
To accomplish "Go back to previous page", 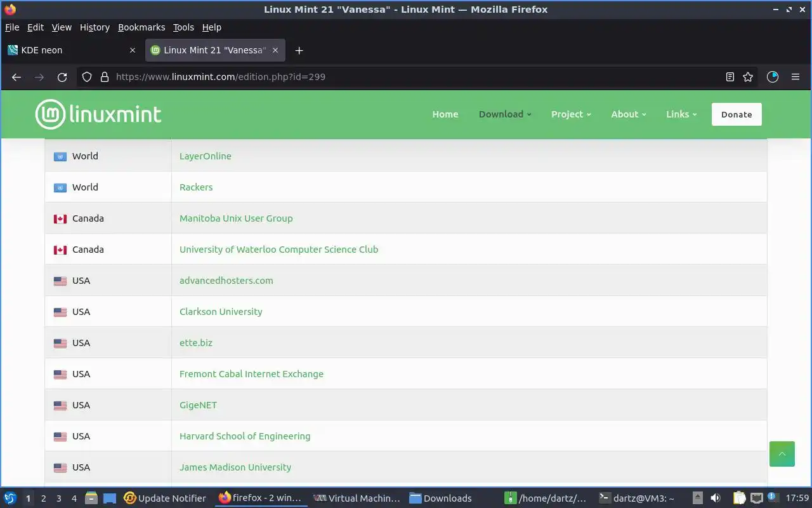I will tap(16, 77).
